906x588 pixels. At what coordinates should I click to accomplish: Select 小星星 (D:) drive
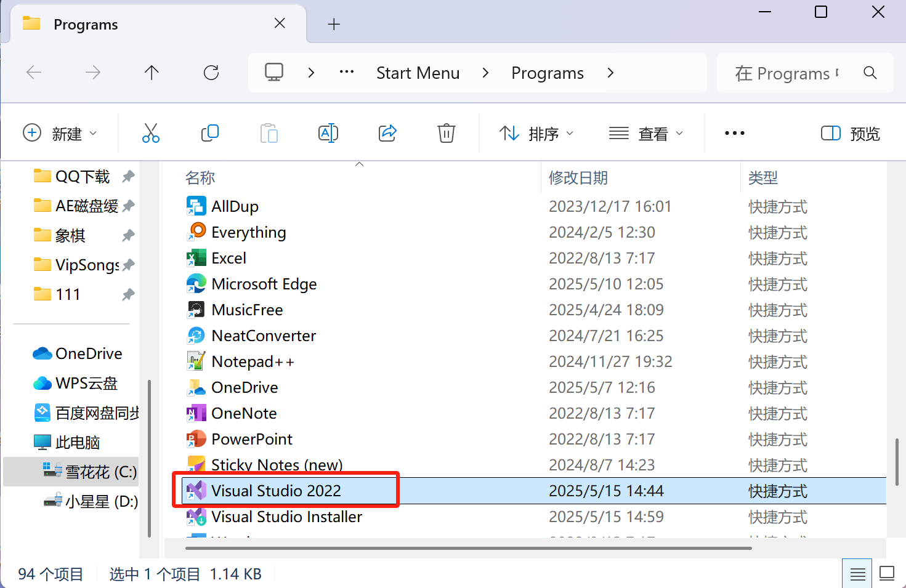(x=91, y=501)
